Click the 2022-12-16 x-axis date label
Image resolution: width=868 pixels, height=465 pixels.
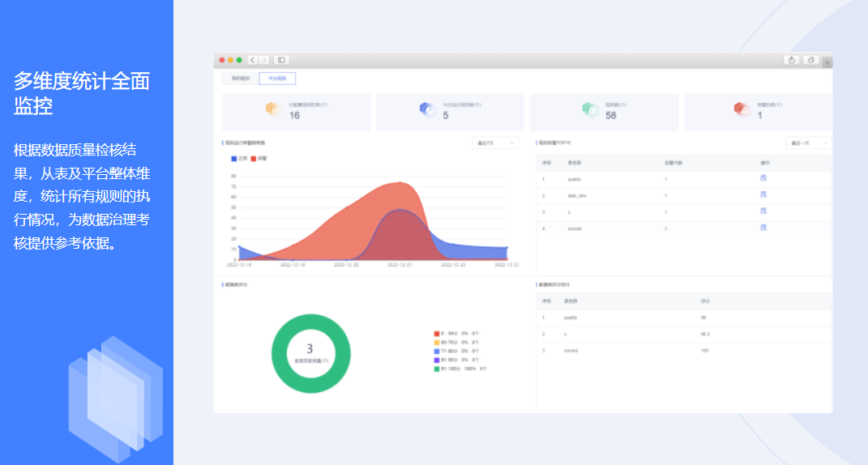click(x=239, y=265)
